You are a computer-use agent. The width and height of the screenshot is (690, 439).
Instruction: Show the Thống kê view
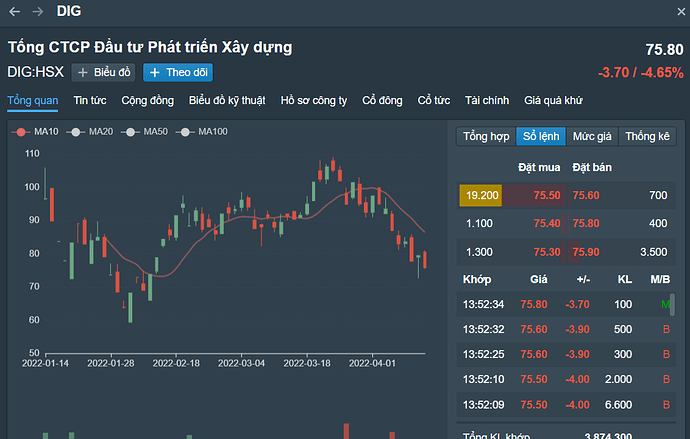coord(644,136)
